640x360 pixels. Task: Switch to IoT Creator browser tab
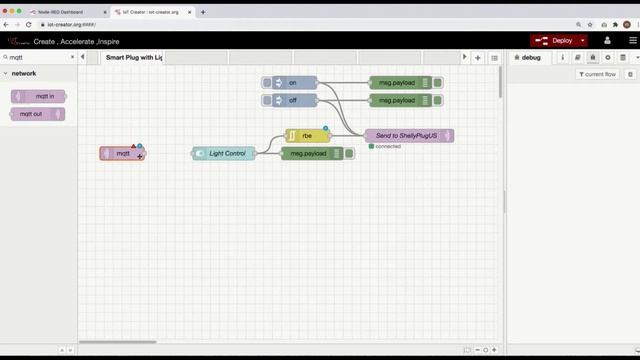151,12
